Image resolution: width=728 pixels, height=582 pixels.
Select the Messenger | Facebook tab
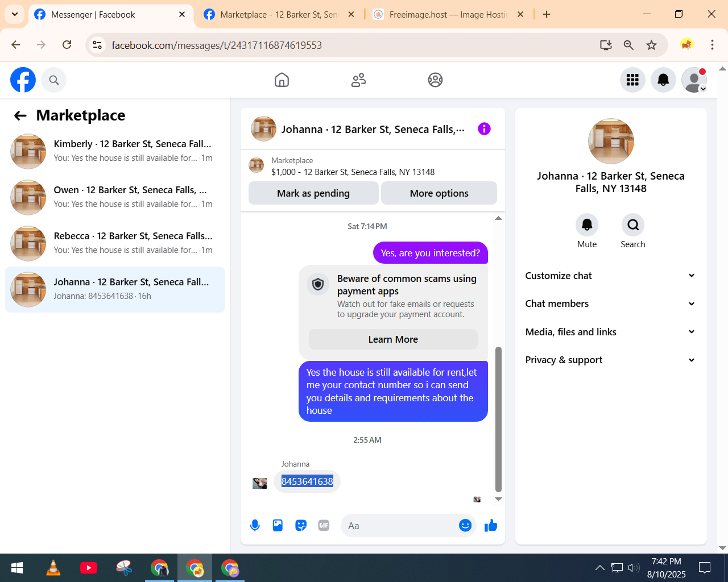click(x=109, y=15)
